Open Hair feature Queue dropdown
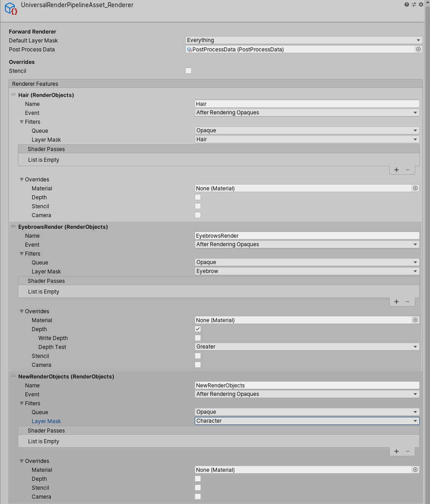 tap(307, 130)
